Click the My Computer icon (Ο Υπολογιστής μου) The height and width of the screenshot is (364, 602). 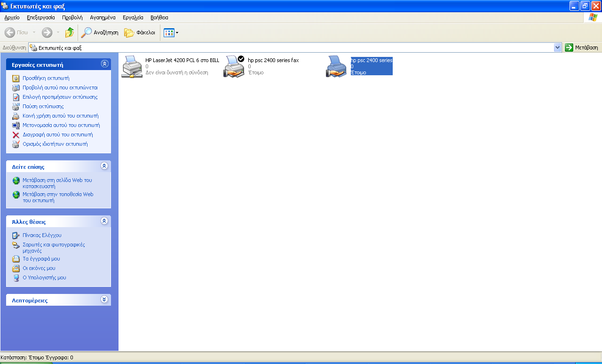coord(16,277)
